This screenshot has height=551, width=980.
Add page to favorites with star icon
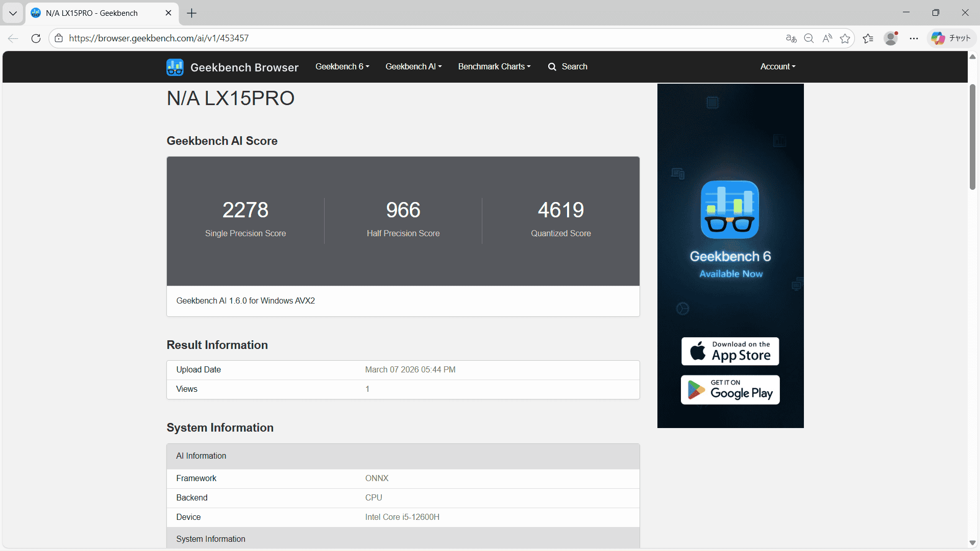[845, 38]
